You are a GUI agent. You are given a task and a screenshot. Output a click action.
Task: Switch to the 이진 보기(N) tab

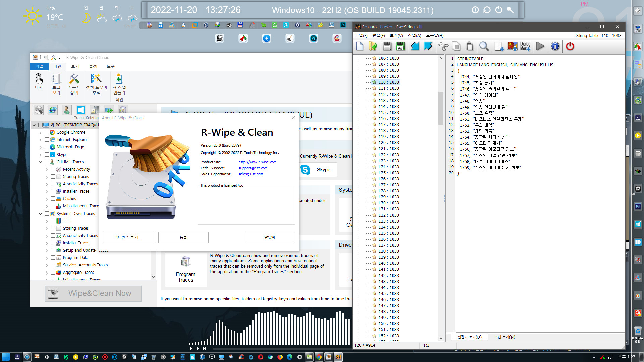504,337
